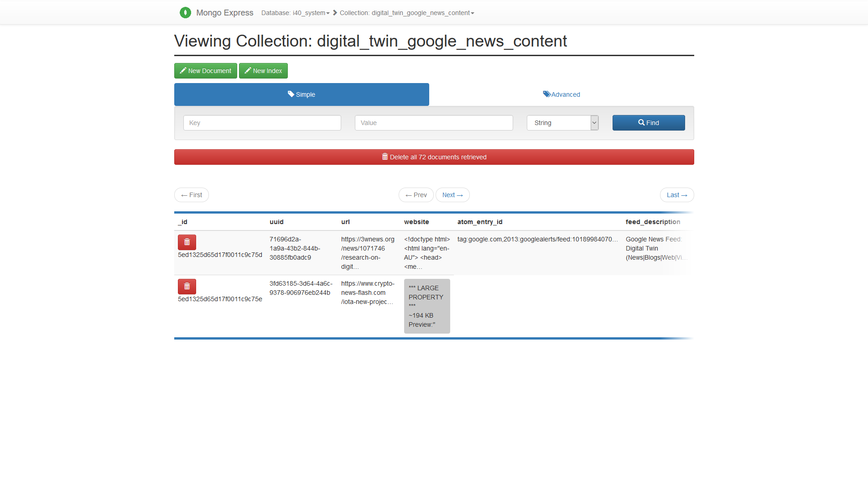Screen dimensions: 868x497
Task: Select the Simple search tab
Action: 301,94
